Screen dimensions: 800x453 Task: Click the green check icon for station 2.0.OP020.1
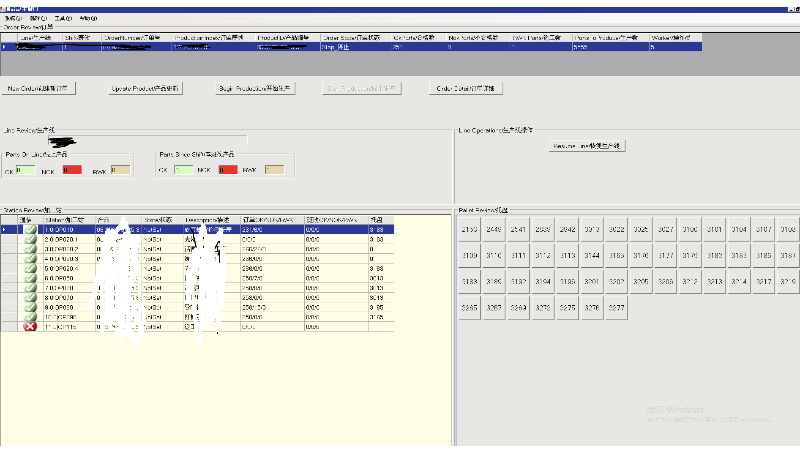pyautogui.click(x=30, y=239)
